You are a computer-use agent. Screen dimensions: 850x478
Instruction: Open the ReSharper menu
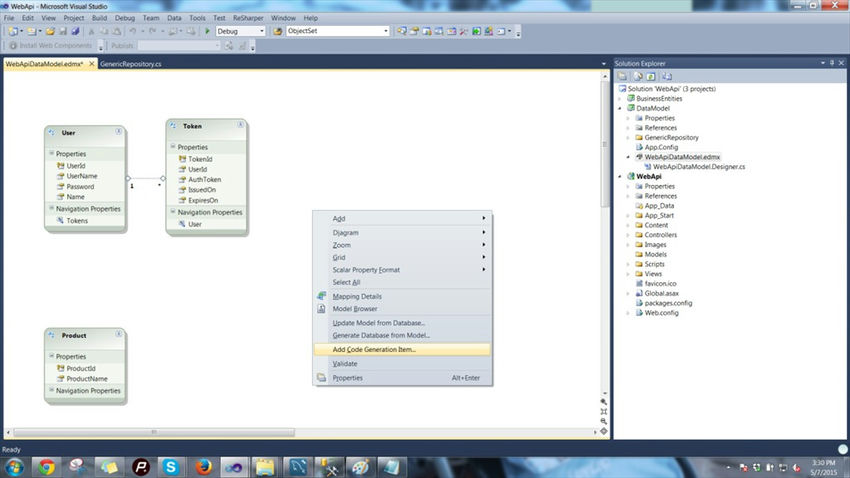pyautogui.click(x=248, y=18)
